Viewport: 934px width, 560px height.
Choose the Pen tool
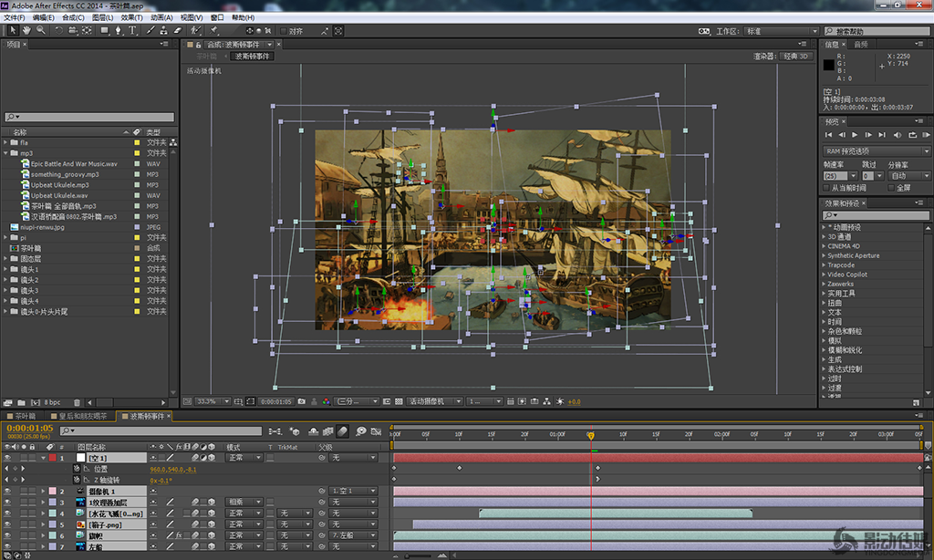click(119, 30)
